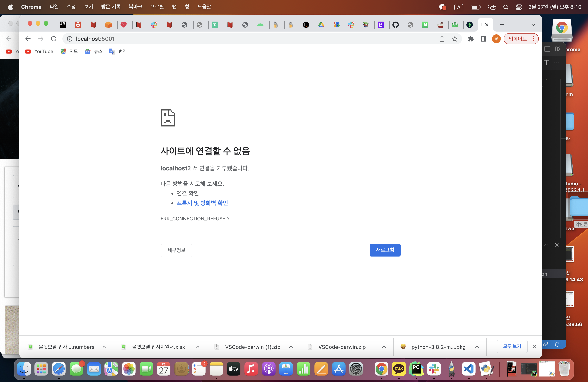Open the Extensions puzzle icon
Viewport: 588px width, 382px height.
coord(471,39)
